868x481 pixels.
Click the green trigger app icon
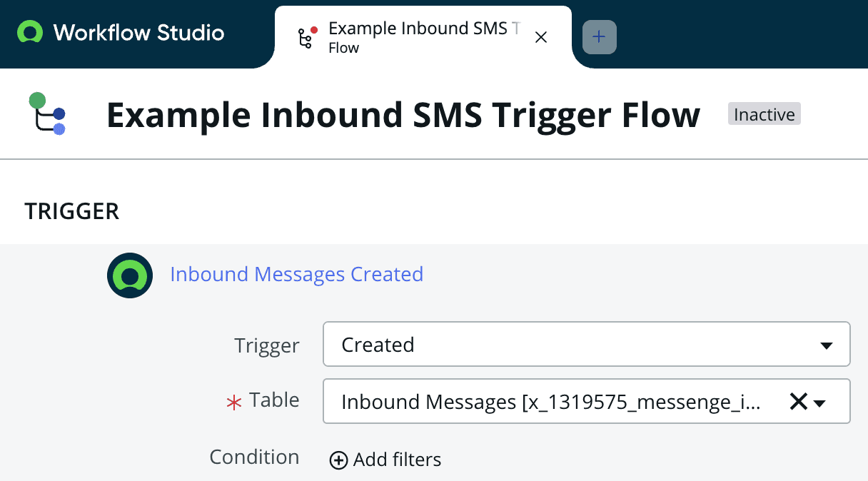click(x=129, y=275)
